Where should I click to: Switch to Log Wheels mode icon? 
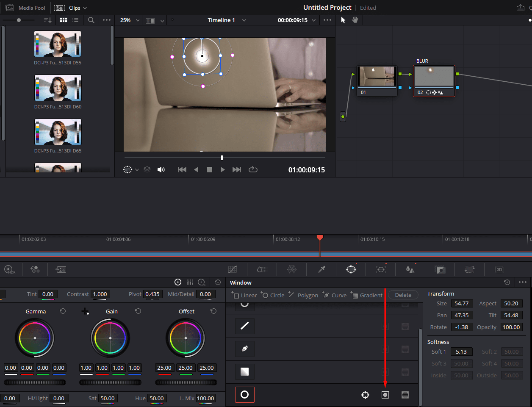click(x=202, y=282)
